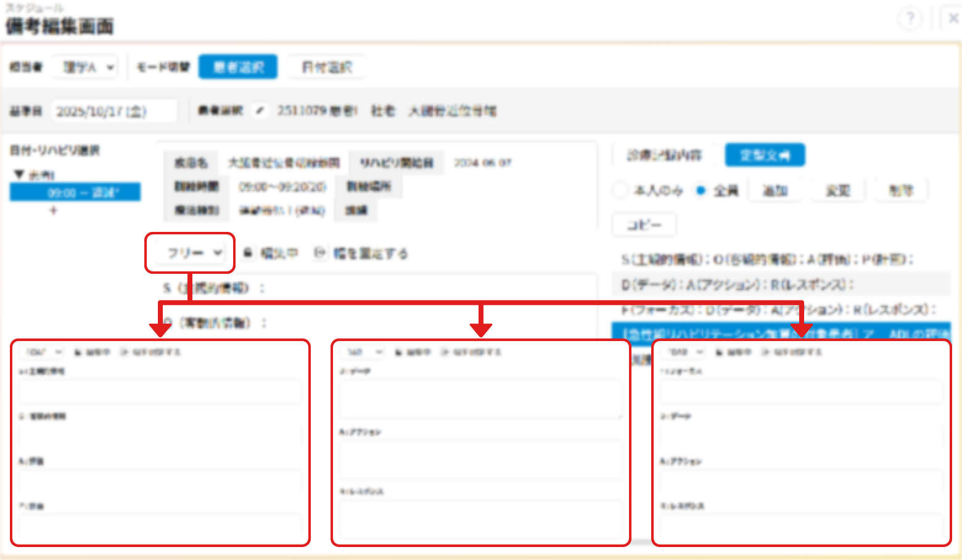Click the plus icon under the selected 09:00 entry
The height and width of the screenshot is (560, 962).
(x=54, y=211)
